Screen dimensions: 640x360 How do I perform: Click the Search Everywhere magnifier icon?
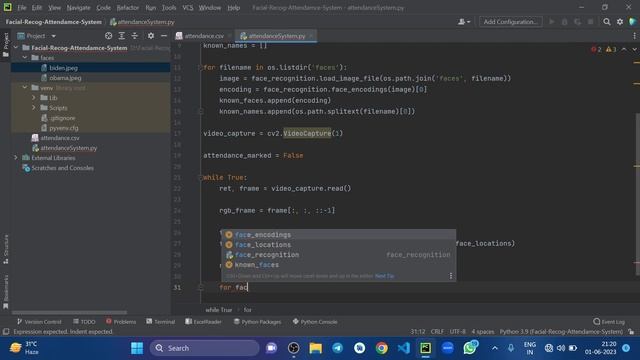coord(607,22)
